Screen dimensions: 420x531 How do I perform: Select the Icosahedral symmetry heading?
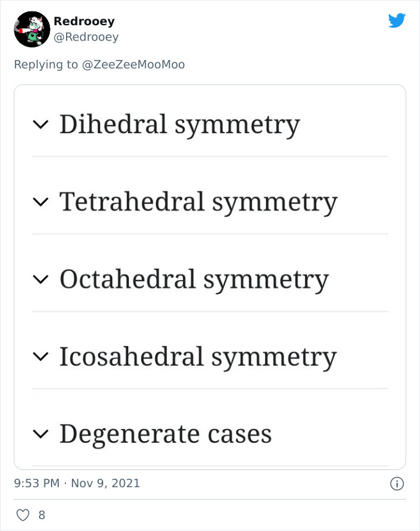(x=198, y=356)
